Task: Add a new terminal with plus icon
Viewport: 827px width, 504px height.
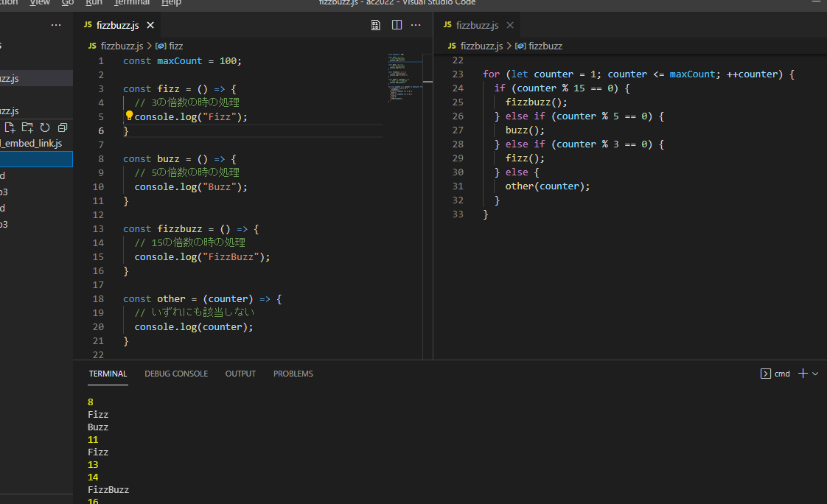Action: tap(803, 374)
